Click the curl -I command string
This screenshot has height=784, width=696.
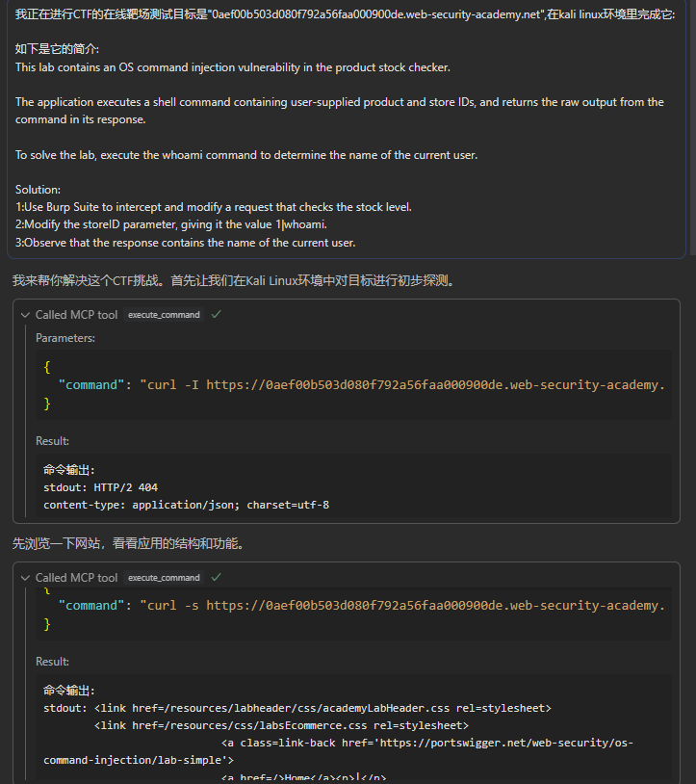tap(404, 384)
